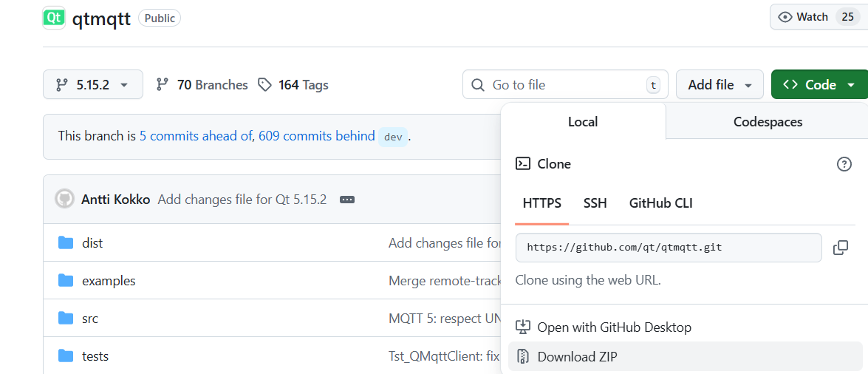
Task: Click the folder icon beside dist
Action: [66, 242]
